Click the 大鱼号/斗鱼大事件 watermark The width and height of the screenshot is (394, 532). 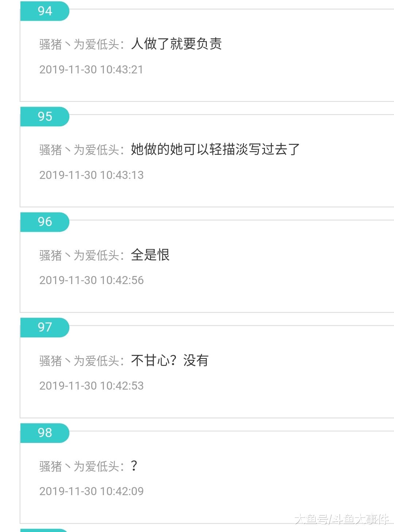341,519
